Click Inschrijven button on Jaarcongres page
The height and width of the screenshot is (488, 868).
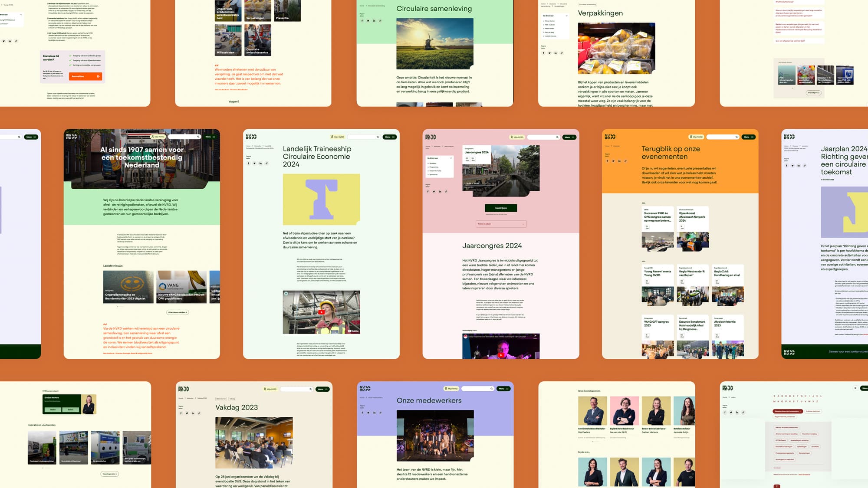click(x=501, y=208)
